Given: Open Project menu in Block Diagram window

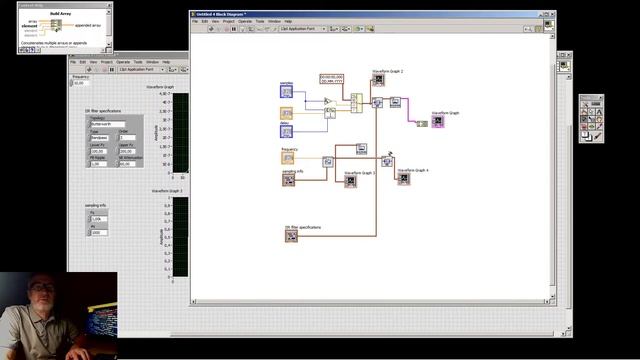Looking at the screenshot, I should coord(229,21).
